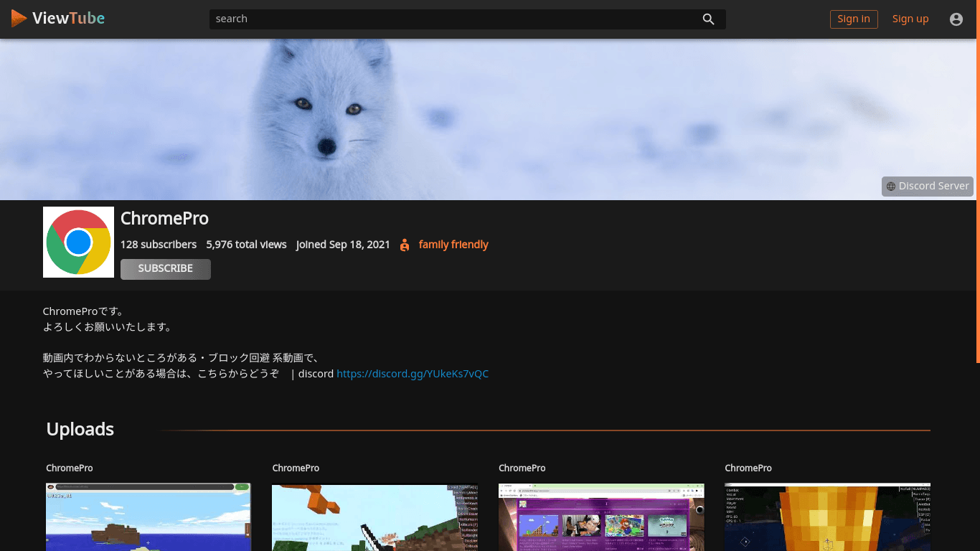This screenshot has width=980, height=551.
Task: Subscribe to the ChromePro channel
Action: pos(166,268)
